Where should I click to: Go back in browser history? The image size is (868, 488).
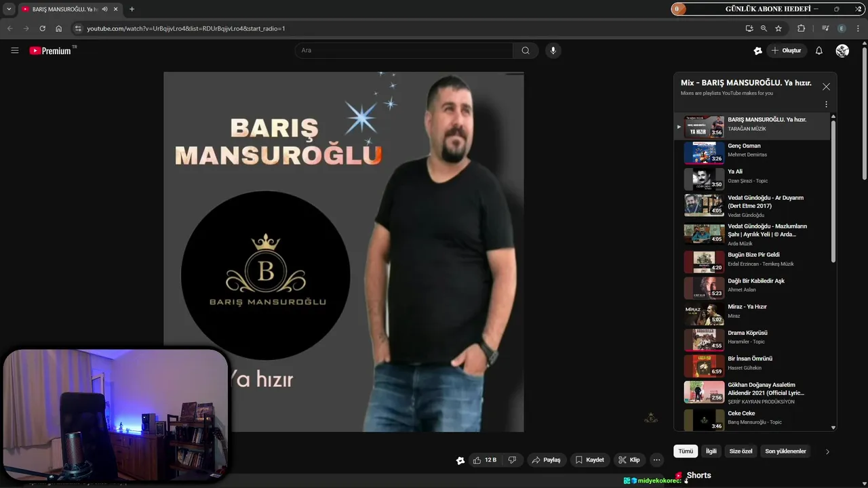pos(9,28)
